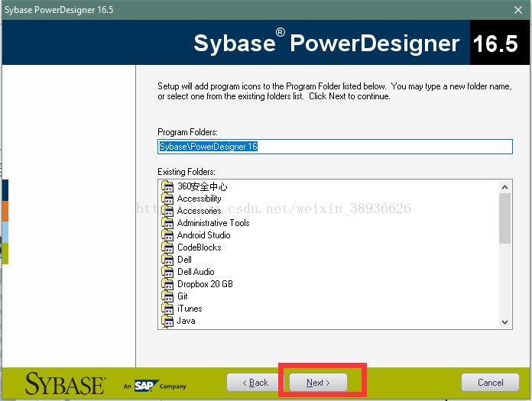Select the Git folder icon
Viewport: 532px width, 401px height.
(167, 296)
